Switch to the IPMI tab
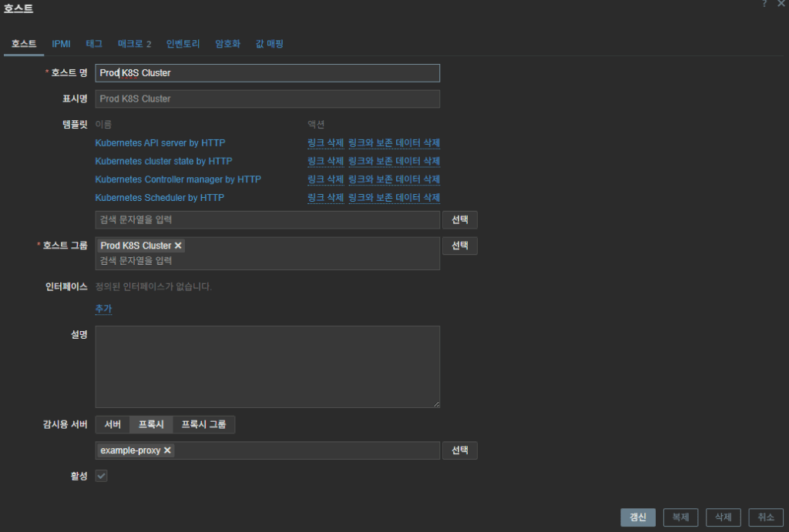 point(61,44)
